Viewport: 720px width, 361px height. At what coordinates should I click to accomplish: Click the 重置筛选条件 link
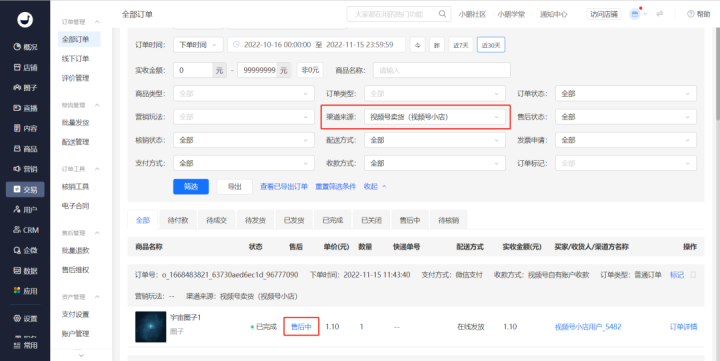[336, 186]
